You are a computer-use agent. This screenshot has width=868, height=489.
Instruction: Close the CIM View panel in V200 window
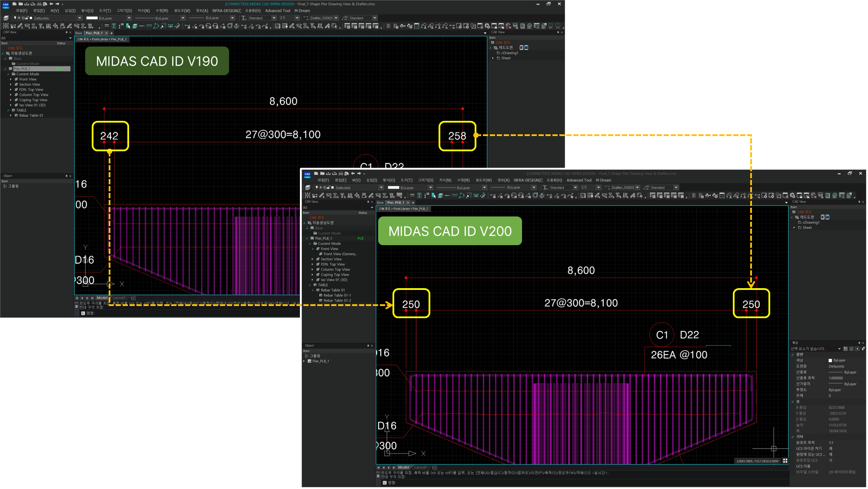372,202
